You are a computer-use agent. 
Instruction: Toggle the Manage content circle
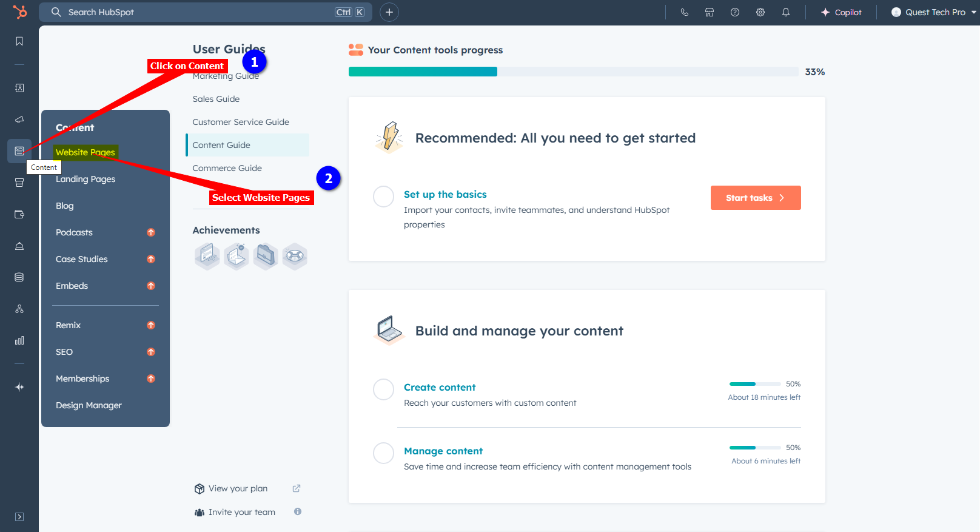(x=383, y=453)
